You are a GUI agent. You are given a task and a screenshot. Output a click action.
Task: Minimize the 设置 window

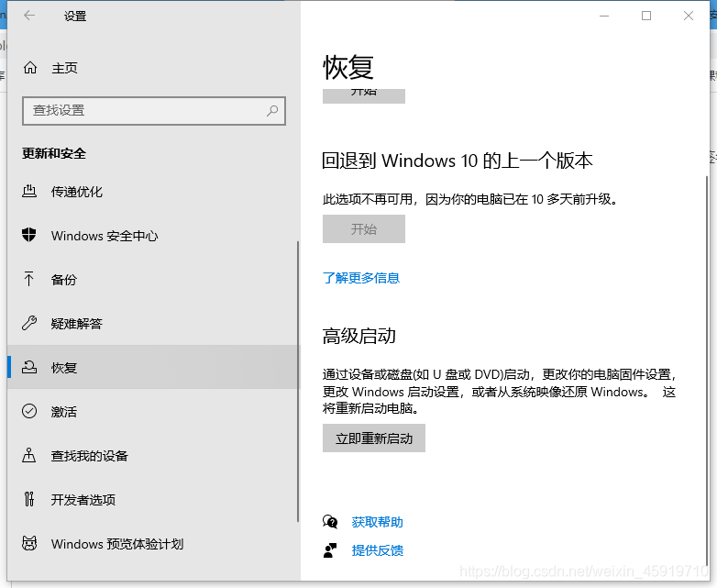point(604,16)
